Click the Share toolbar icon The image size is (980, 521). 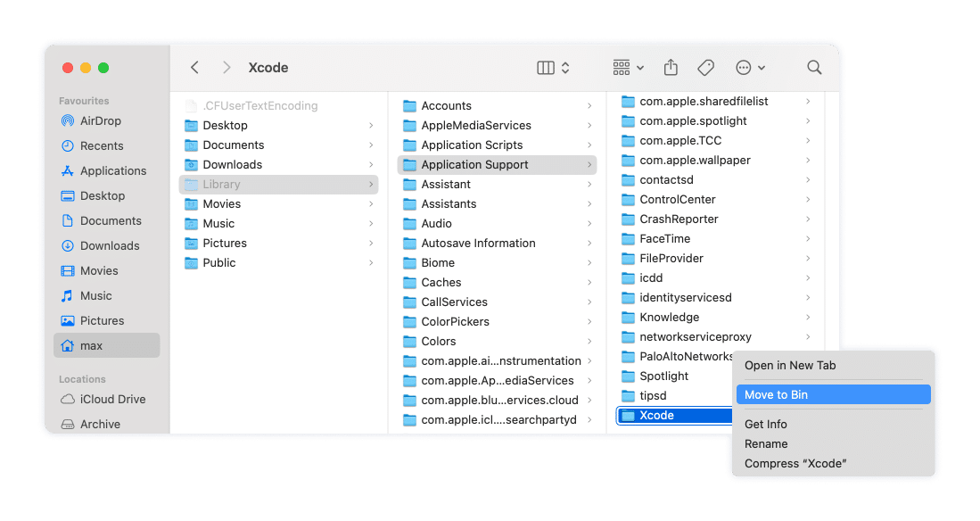[x=671, y=68]
